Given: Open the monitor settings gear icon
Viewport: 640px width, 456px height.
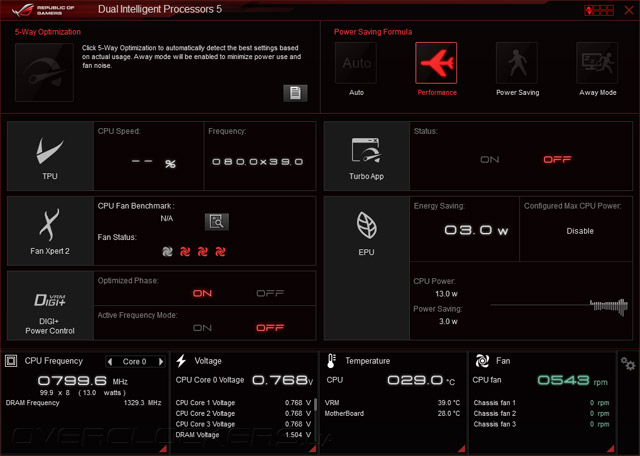Looking at the screenshot, I should coord(628,363).
